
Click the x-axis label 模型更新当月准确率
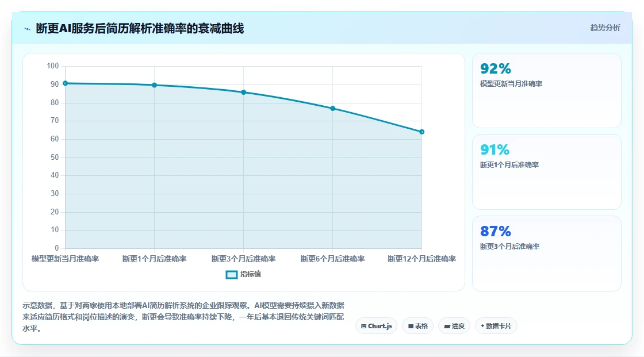tap(66, 259)
